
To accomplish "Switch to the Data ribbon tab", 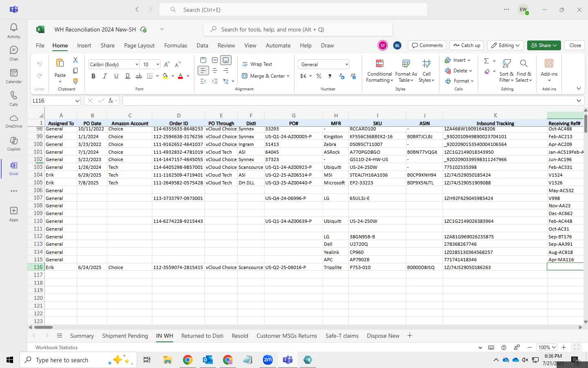I will pyautogui.click(x=202, y=45).
